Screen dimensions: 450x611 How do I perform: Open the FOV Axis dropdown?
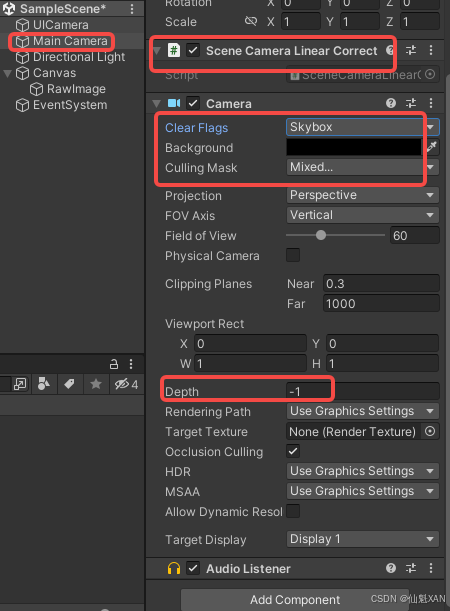point(363,215)
